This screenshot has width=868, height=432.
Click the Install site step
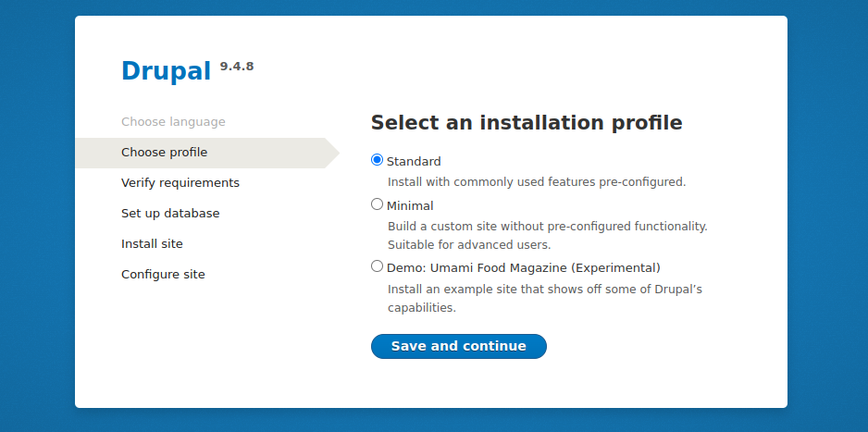pyautogui.click(x=153, y=243)
